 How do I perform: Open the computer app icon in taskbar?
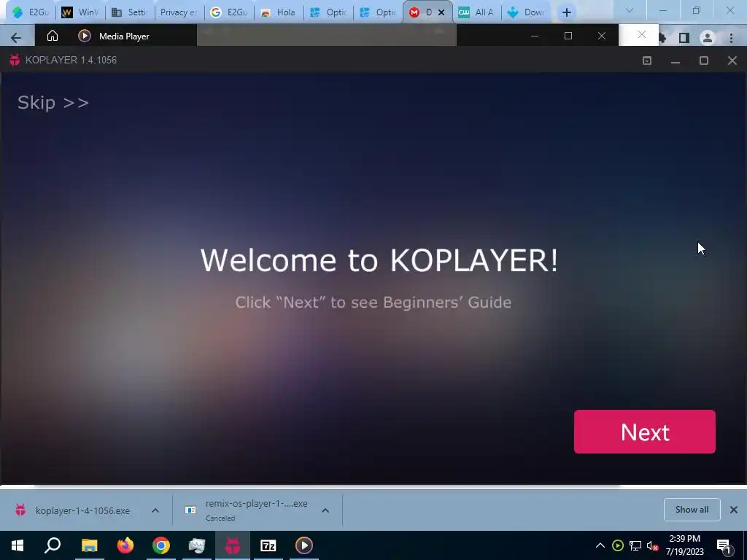[197, 545]
